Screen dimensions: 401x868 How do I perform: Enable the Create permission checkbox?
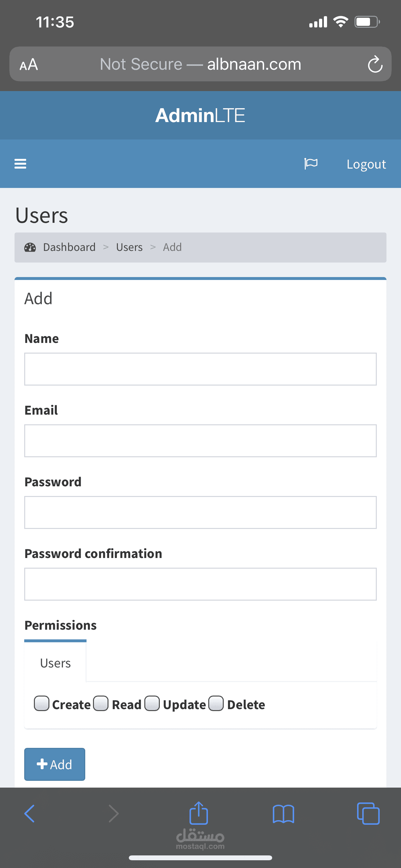(41, 704)
